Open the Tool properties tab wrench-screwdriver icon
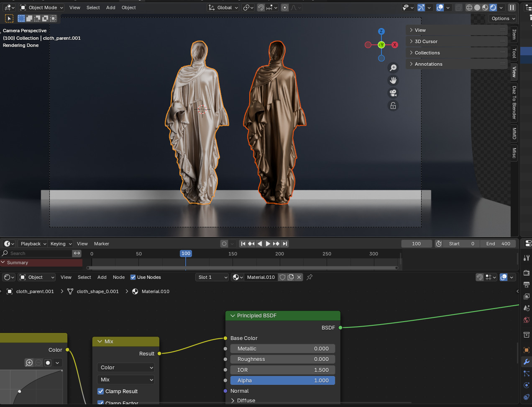This screenshot has height=407, width=532. pyautogui.click(x=527, y=258)
